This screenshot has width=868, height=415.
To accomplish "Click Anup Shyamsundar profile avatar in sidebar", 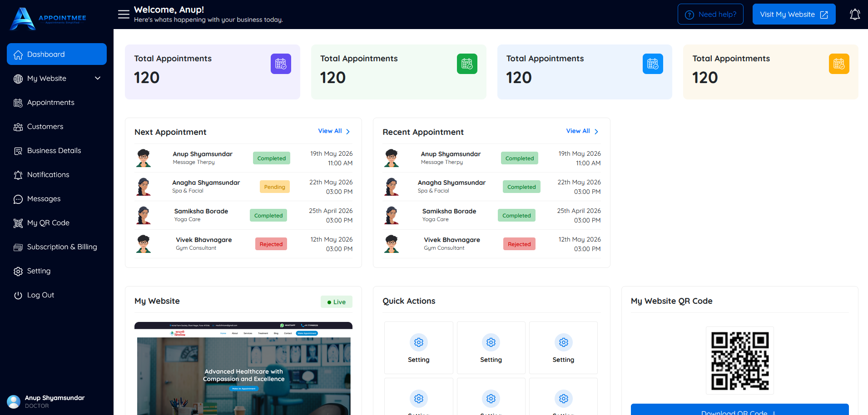I will tap(14, 401).
